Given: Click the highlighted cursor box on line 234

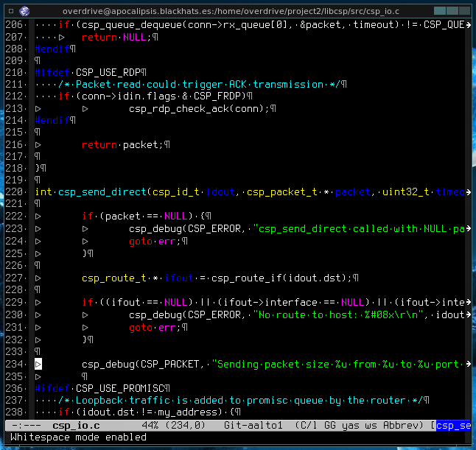Looking at the screenshot, I should (38, 364).
